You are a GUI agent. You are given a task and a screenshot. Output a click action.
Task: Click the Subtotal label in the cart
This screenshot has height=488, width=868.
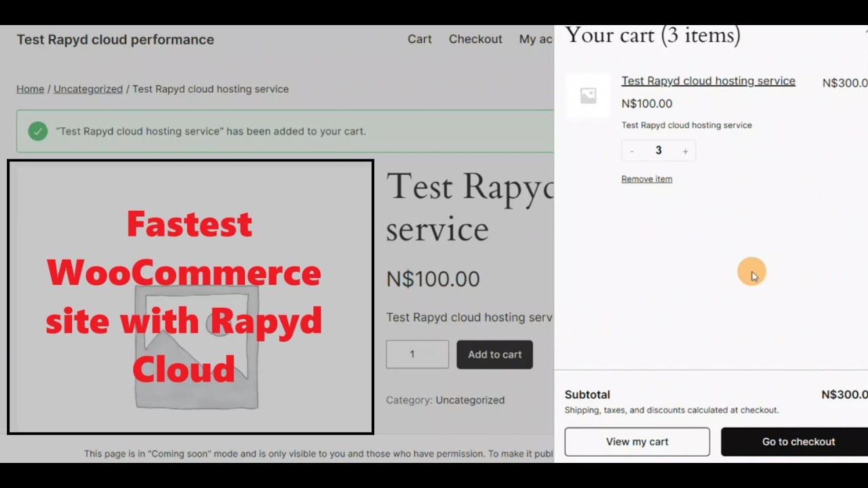point(587,394)
